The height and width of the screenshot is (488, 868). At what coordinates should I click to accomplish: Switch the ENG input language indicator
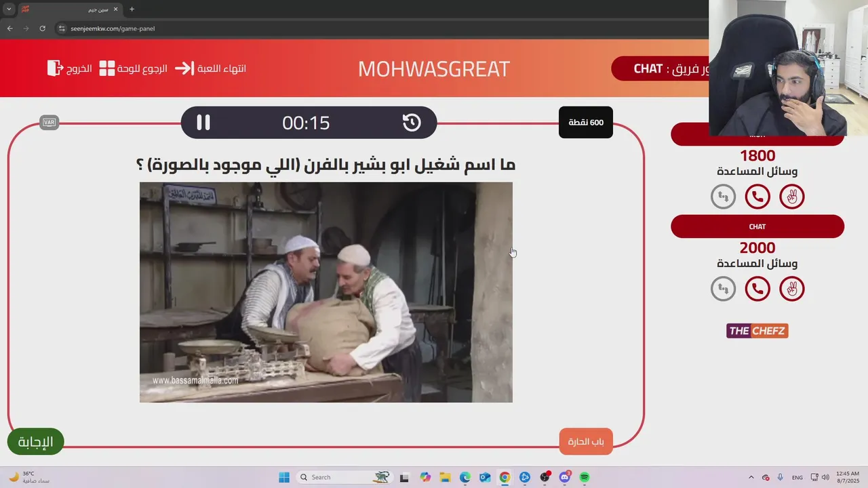pos(797,477)
